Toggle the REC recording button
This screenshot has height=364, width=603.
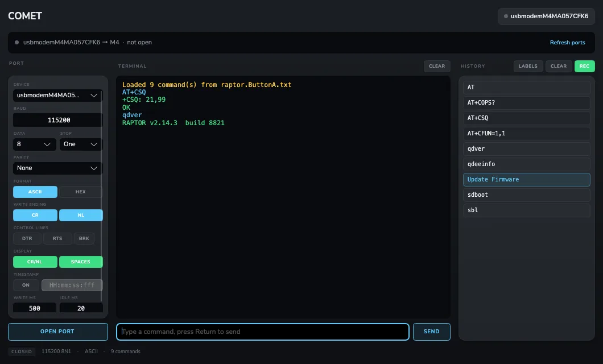click(584, 66)
